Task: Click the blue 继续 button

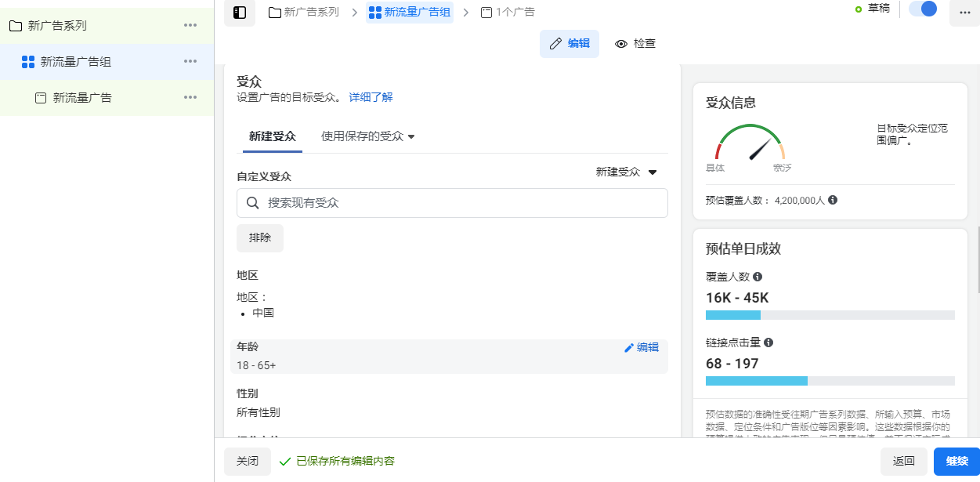Action: (x=956, y=461)
